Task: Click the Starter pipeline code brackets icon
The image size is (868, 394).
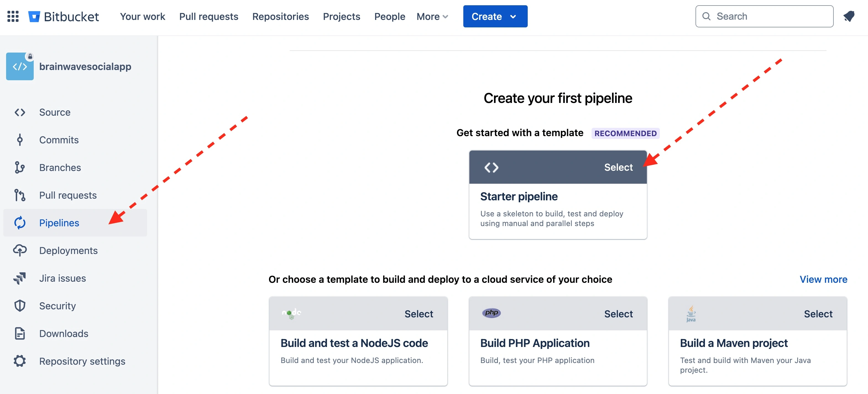Action: tap(491, 167)
